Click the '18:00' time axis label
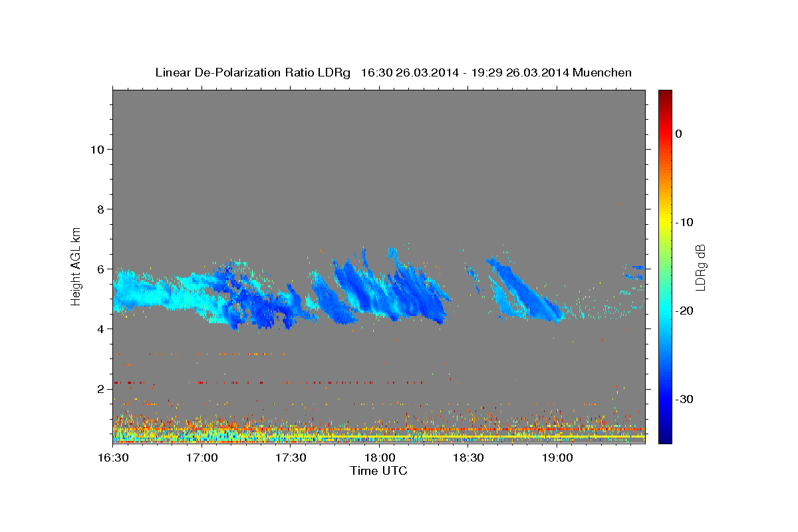798x532 pixels. tap(379, 458)
